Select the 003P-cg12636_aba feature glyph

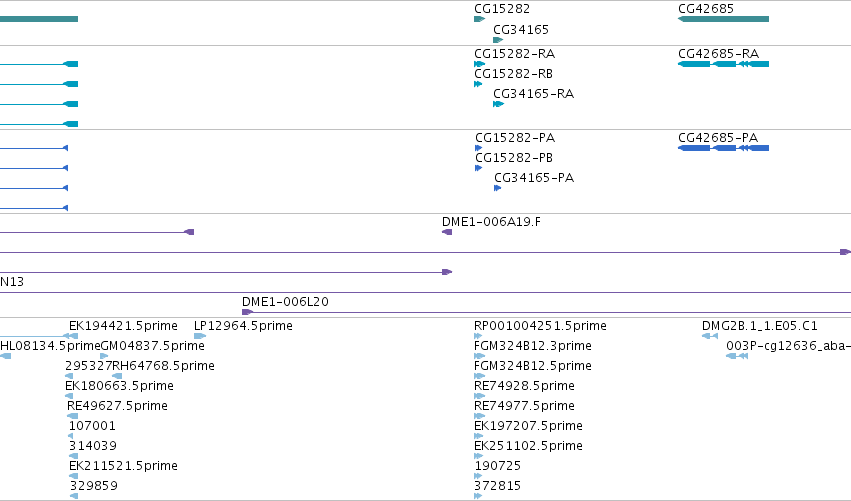pyautogui.click(x=737, y=356)
